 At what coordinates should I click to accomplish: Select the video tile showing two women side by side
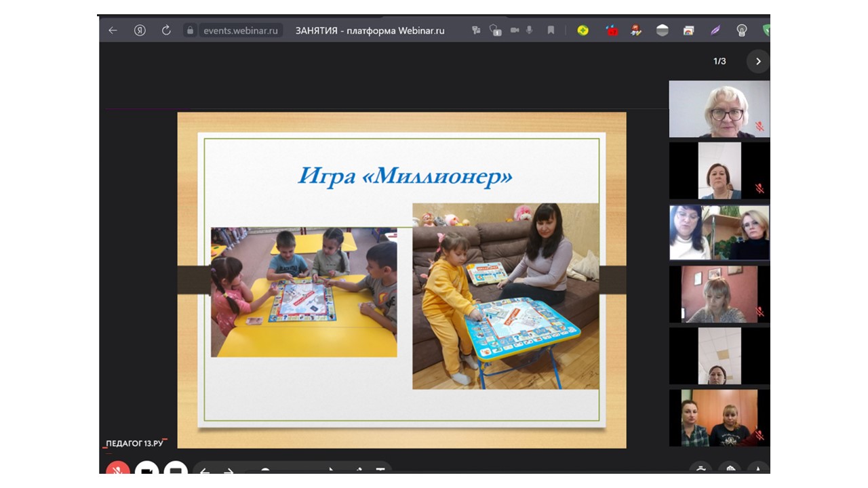tap(719, 232)
